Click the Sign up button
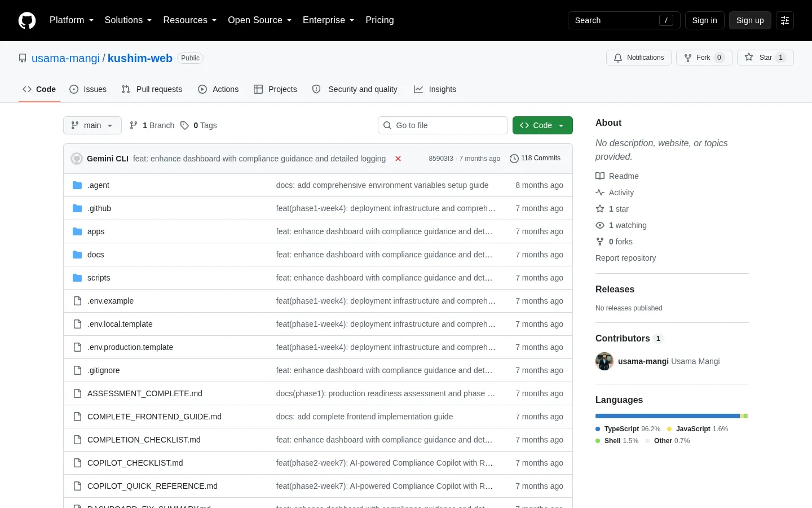Image resolution: width=812 pixels, height=508 pixels. pyautogui.click(x=750, y=20)
